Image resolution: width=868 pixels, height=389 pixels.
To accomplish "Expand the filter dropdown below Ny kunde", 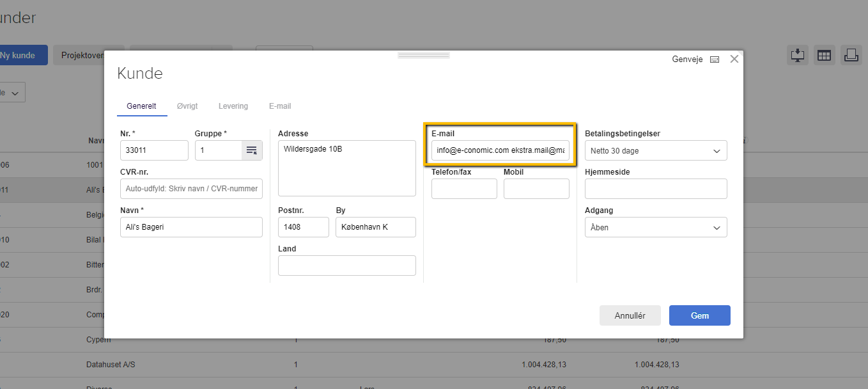I will point(13,93).
